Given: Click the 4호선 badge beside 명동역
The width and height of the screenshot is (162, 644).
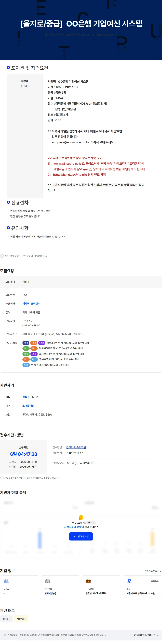Looking at the screenshot, I should (26, 365).
